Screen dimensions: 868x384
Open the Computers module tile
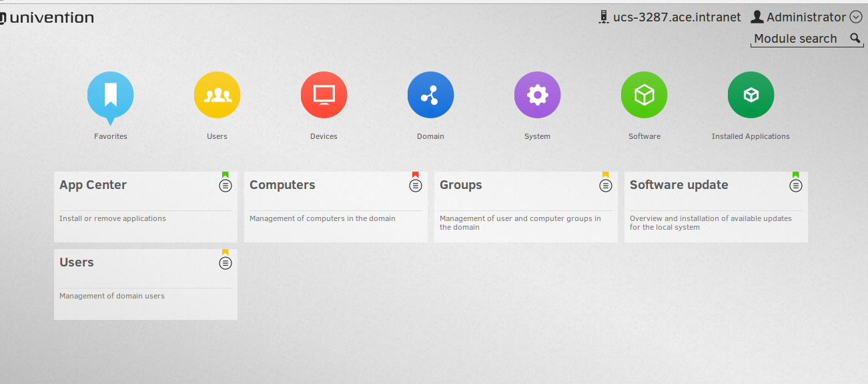point(336,207)
